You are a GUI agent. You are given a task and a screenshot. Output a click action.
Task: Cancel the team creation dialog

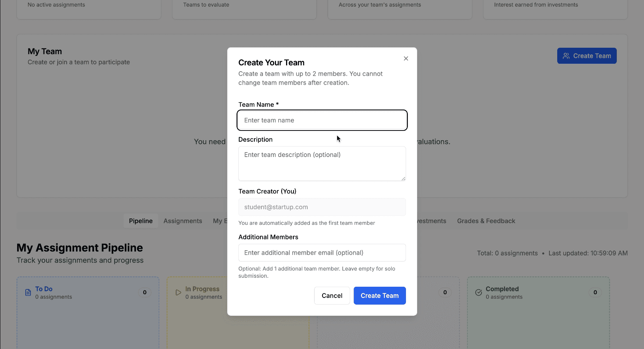click(x=332, y=296)
